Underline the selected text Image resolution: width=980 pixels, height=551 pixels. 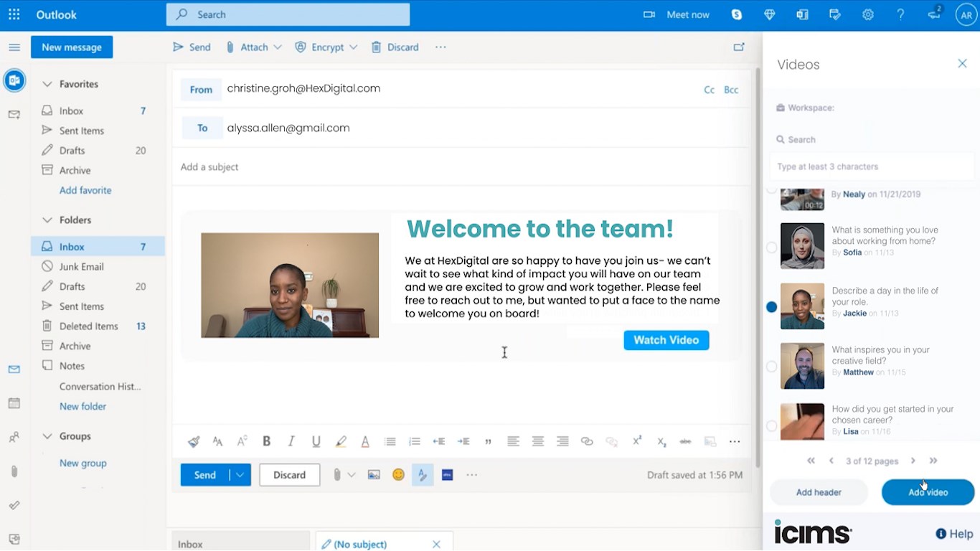[316, 442]
